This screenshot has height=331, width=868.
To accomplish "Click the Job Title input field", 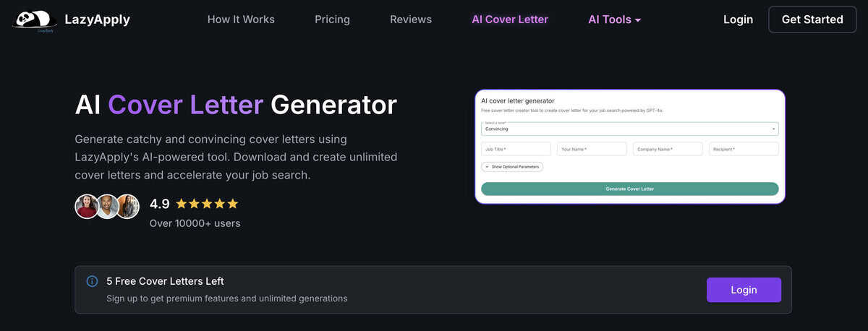I will coord(516,149).
